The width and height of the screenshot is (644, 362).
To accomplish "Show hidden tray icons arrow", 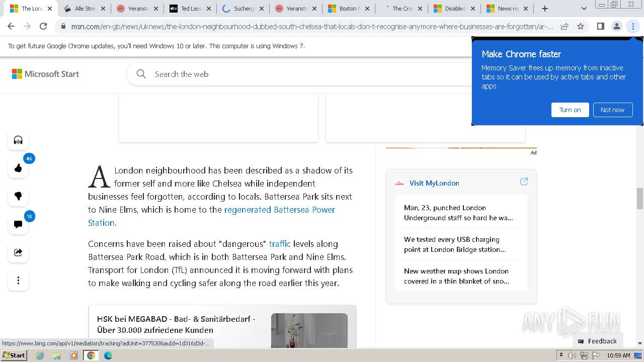I will click(561, 355).
